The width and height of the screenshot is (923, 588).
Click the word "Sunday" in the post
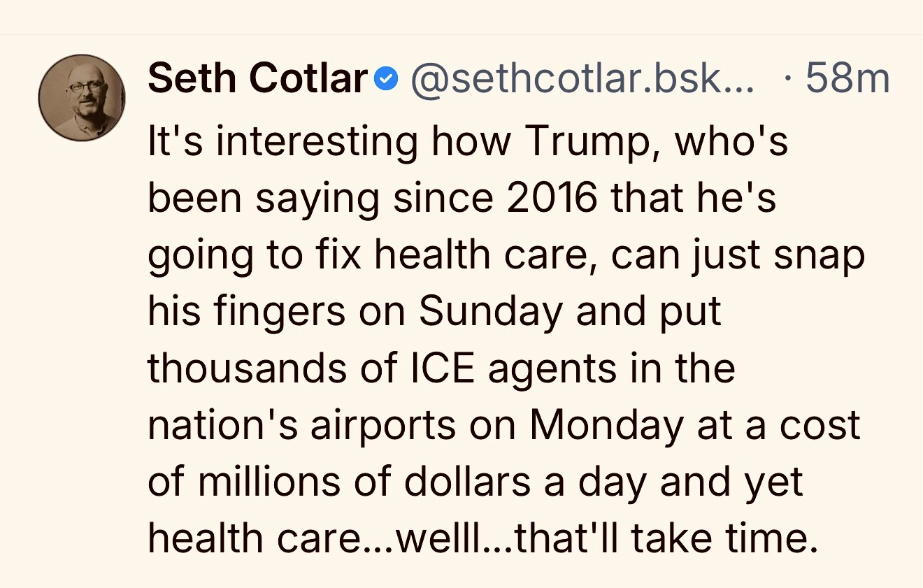490,311
